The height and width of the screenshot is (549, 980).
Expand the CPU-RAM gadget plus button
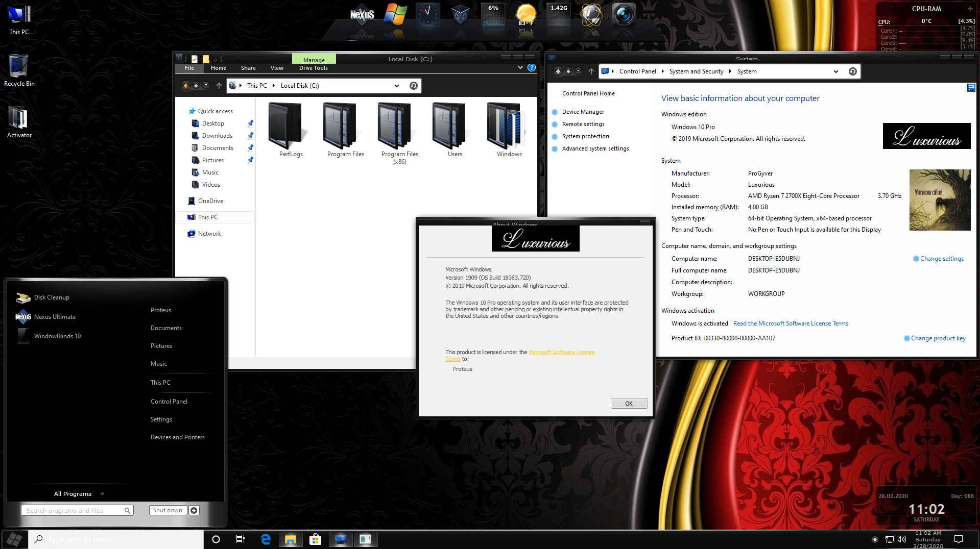point(970,9)
